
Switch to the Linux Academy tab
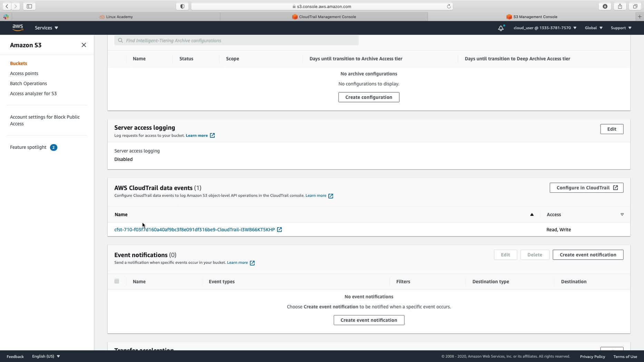pos(116,17)
